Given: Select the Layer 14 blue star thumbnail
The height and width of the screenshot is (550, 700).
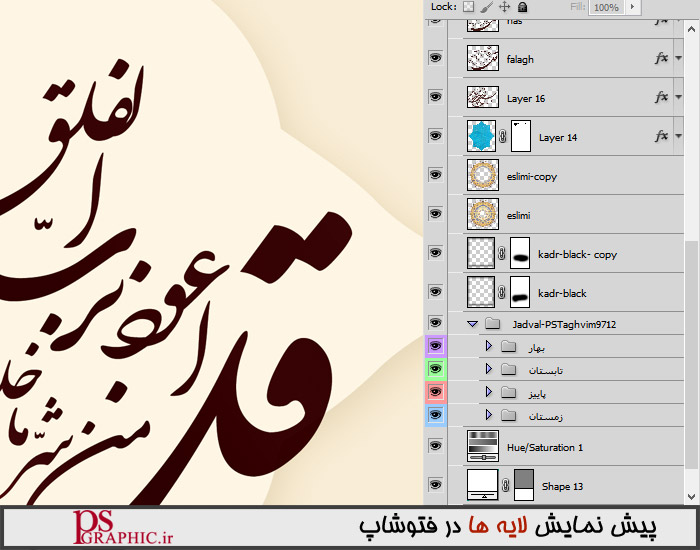Looking at the screenshot, I should [483, 137].
